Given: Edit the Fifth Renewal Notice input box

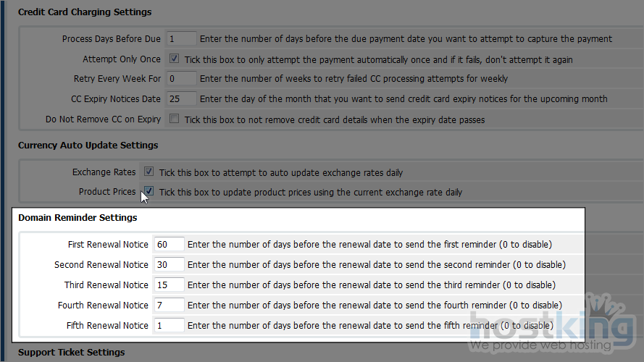Looking at the screenshot, I should click(x=169, y=326).
